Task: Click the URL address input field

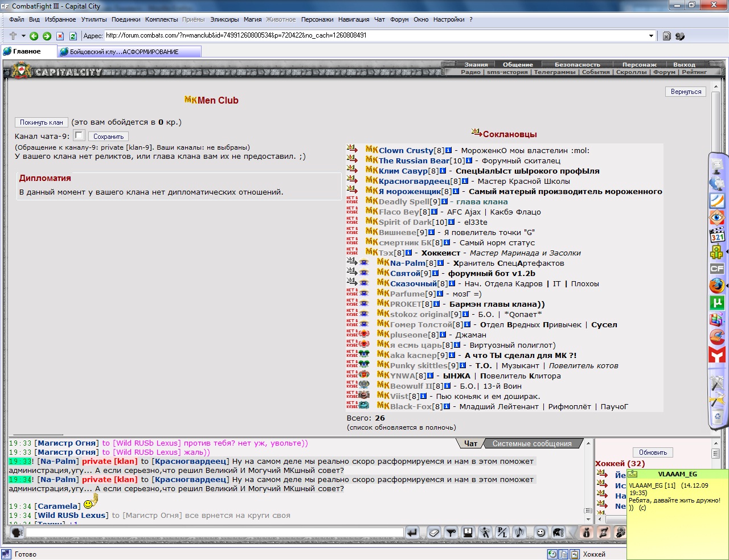Action: click(x=376, y=35)
